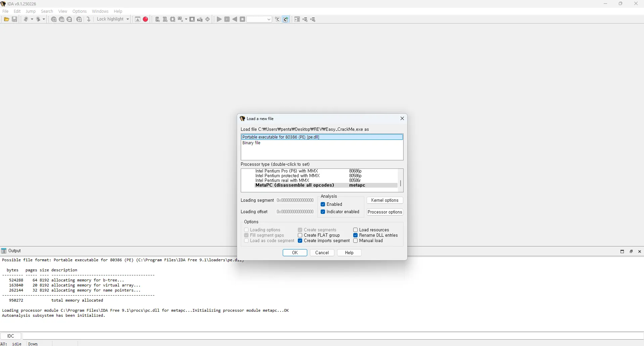
Task: Click the pencil edit toolbar icon
Action: 200,20
